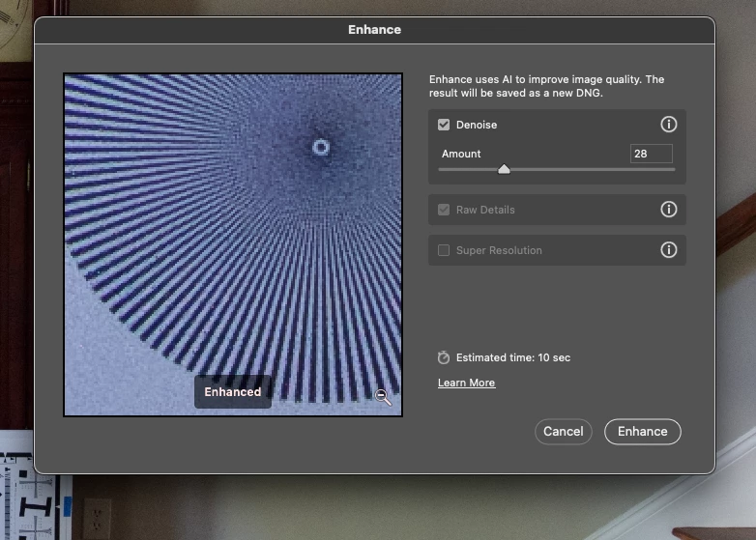Uncheck the Denoise checkbox
This screenshot has width=756, height=540.
click(444, 125)
